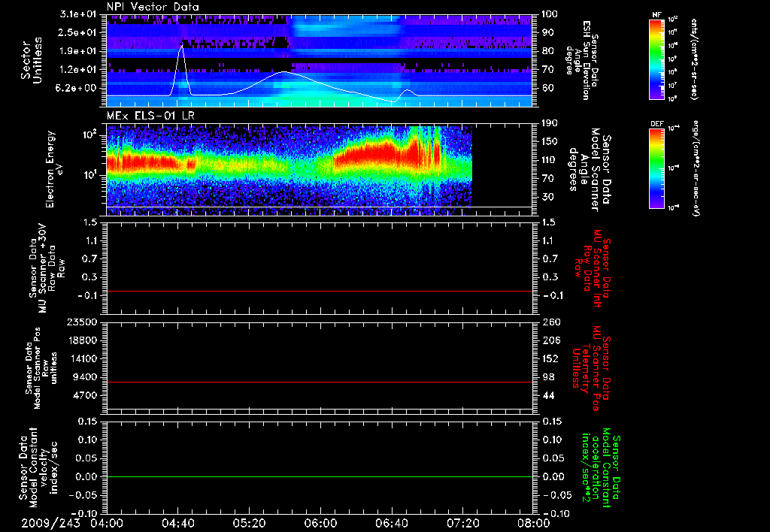
Task: Click the NF rainbow color bar
Action: tap(656, 59)
